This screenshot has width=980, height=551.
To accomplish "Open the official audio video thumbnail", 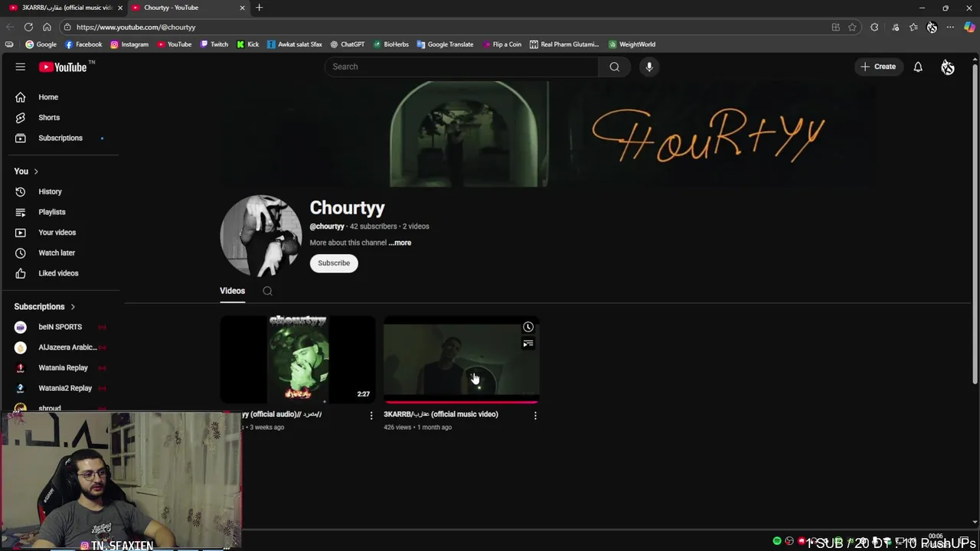I will tap(298, 359).
